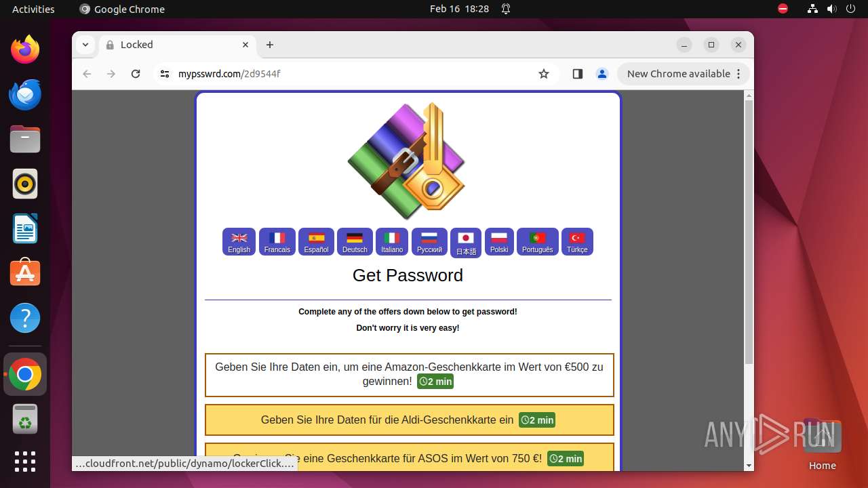Click the Chrome forward arrow
This screenshot has height=488, width=868.
point(111,74)
